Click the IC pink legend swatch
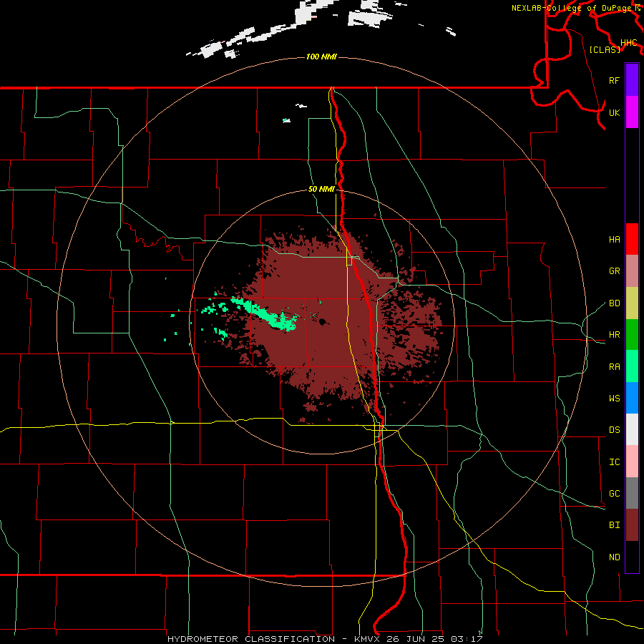The image size is (644, 644). 632,462
